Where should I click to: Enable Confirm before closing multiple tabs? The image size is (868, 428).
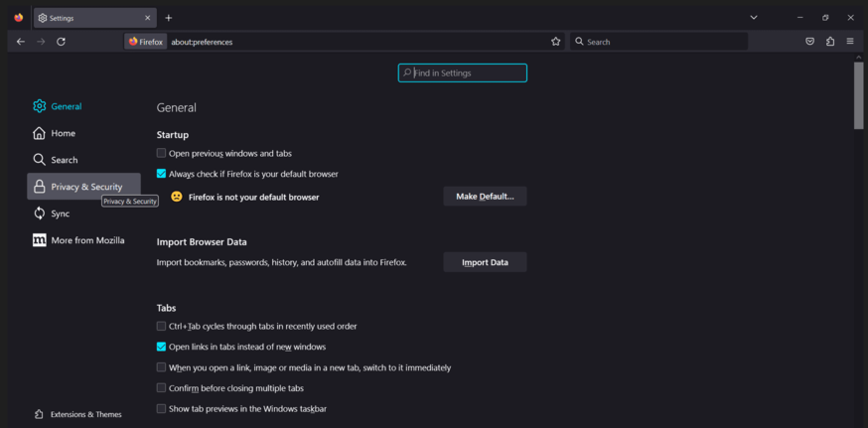tap(161, 388)
